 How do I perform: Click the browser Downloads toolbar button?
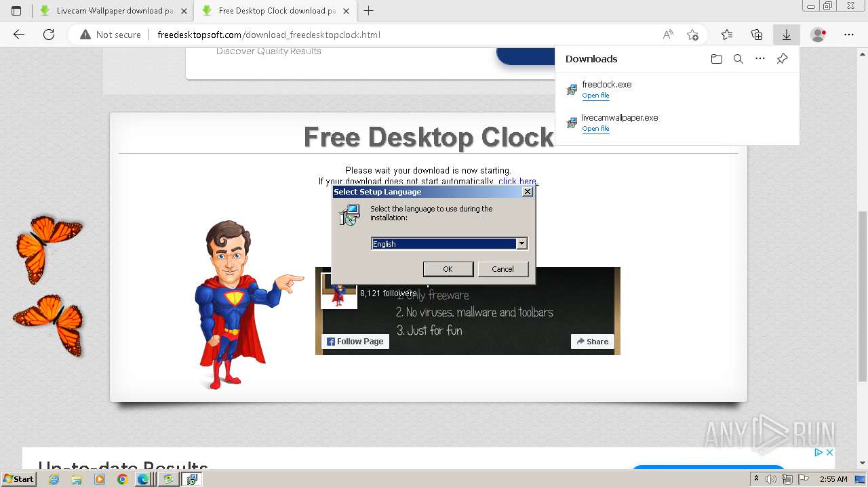(786, 35)
